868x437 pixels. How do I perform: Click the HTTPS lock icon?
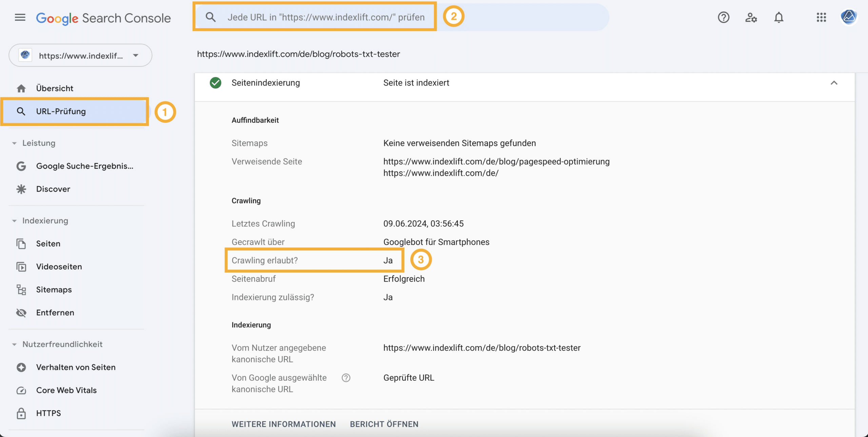pos(21,413)
